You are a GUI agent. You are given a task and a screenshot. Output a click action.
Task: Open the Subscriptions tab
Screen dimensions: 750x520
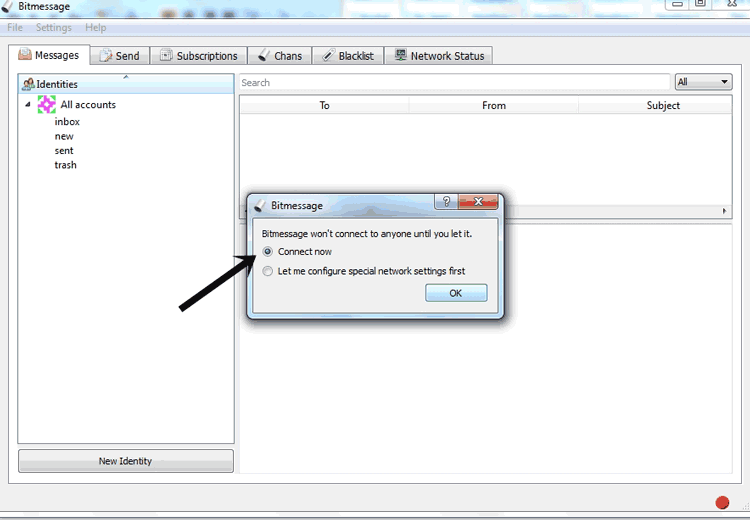198,56
